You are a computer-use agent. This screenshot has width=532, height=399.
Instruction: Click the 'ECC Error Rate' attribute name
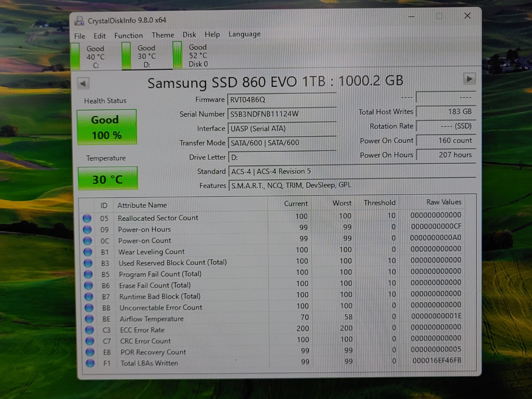(x=142, y=330)
